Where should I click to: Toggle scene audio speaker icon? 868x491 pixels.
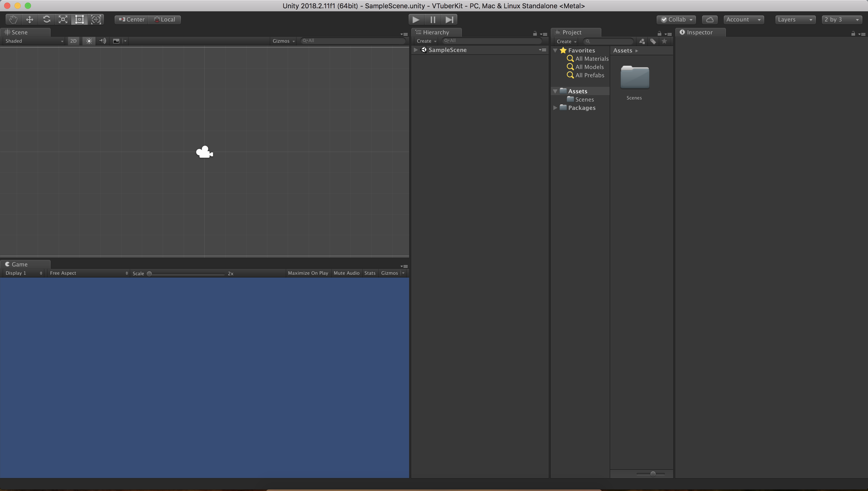coord(103,41)
